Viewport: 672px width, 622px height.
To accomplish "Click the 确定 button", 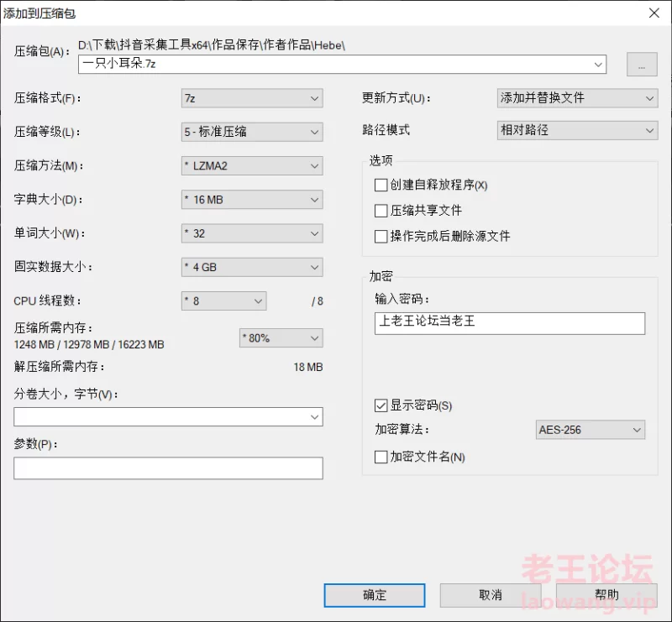I will 375,595.
